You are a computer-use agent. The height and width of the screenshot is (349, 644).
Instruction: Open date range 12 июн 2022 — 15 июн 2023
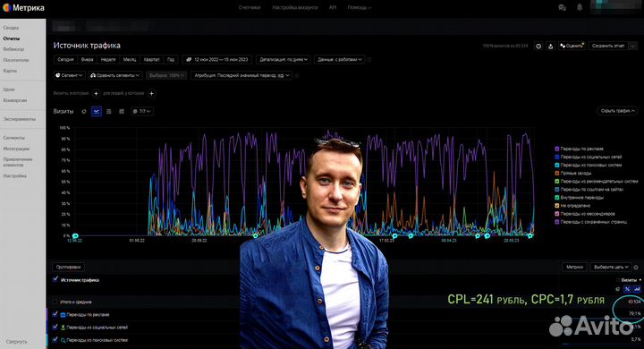[x=217, y=60]
